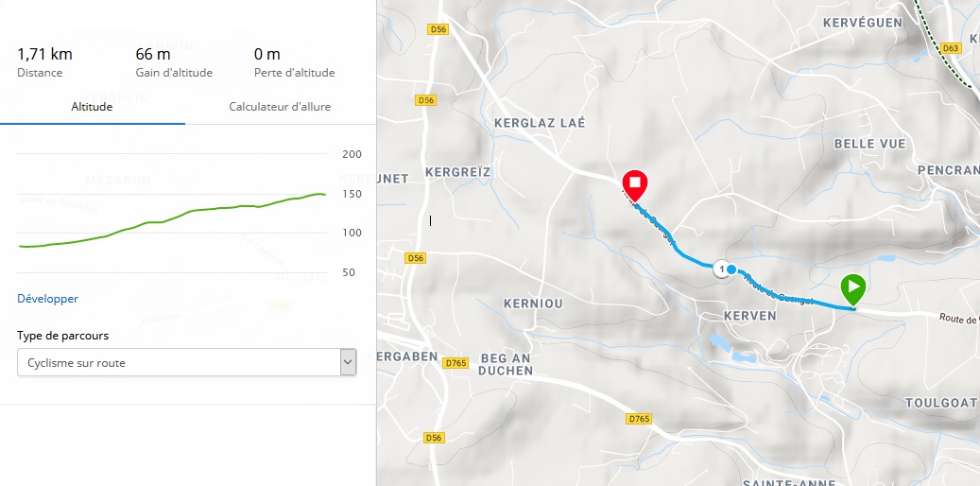Open the dropdown arrow for Type de parcours
The height and width of the screenshot is (486, 980).
pos(348,362)
